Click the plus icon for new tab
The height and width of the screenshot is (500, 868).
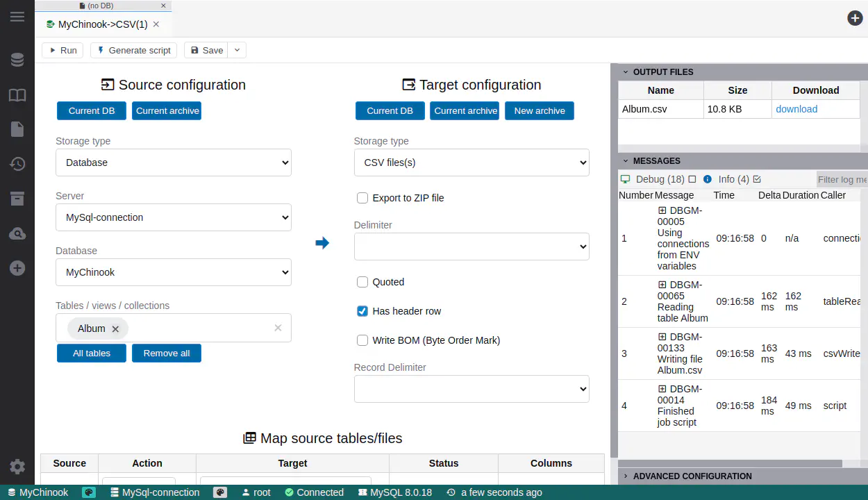pyautogui.click(x=855, y=18)
